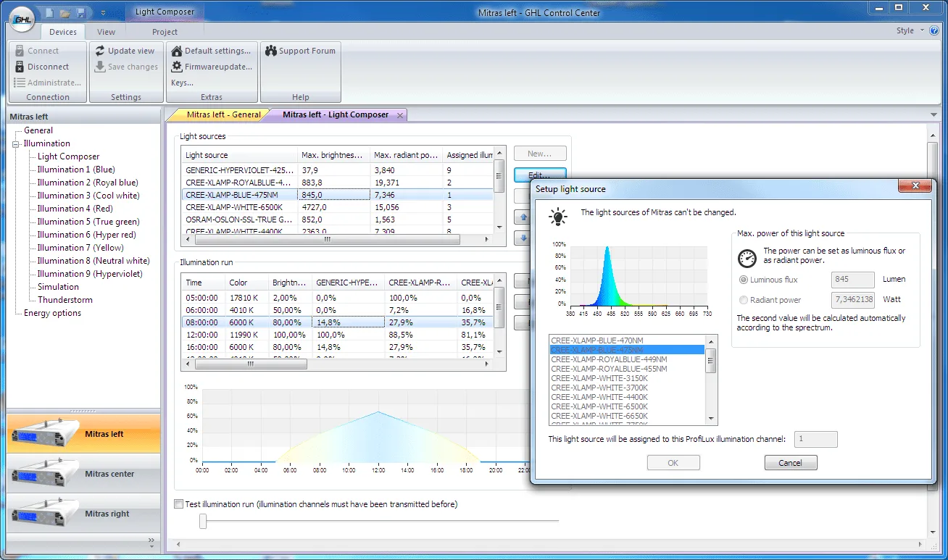
Task: Select the Mitras center device thumbnail
Action: [42, 475]
